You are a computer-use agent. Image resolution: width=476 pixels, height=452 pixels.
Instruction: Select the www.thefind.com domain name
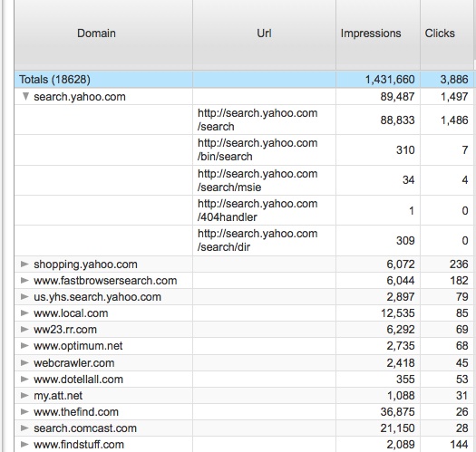pyautogui.click(x=76, y=412)
